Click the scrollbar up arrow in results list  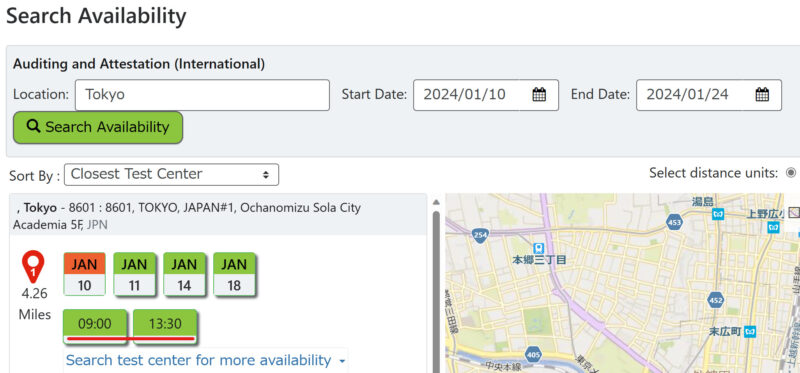(x=436, y=202)
